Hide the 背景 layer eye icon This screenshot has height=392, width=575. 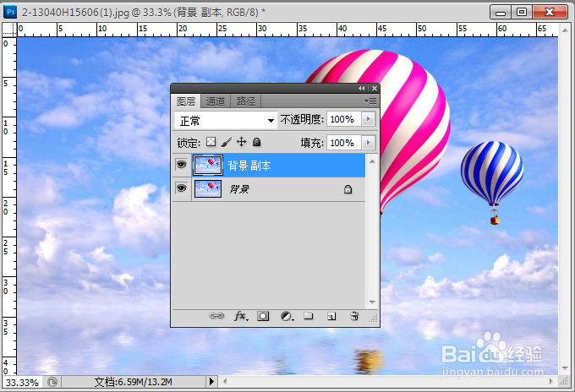(182, 188)
